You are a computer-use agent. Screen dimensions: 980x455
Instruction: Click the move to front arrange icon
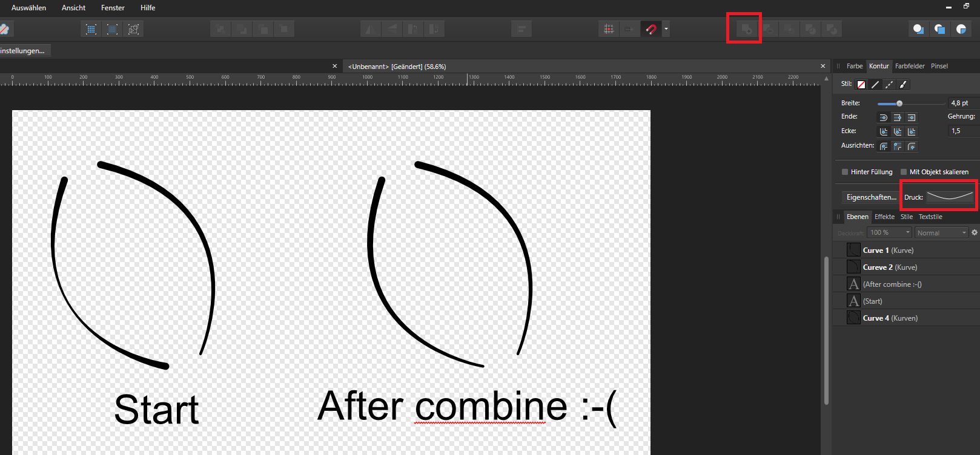pyautogui.click(x=284, y=29)
